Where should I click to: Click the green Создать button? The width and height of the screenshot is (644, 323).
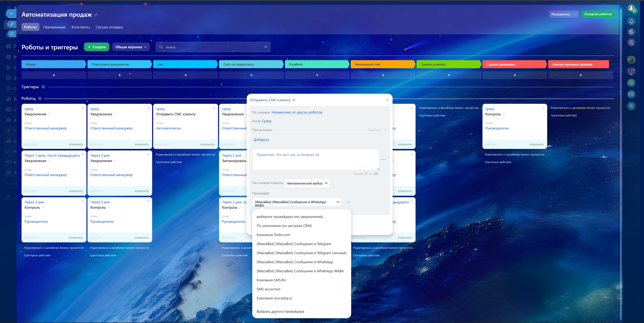pos(97,47)
